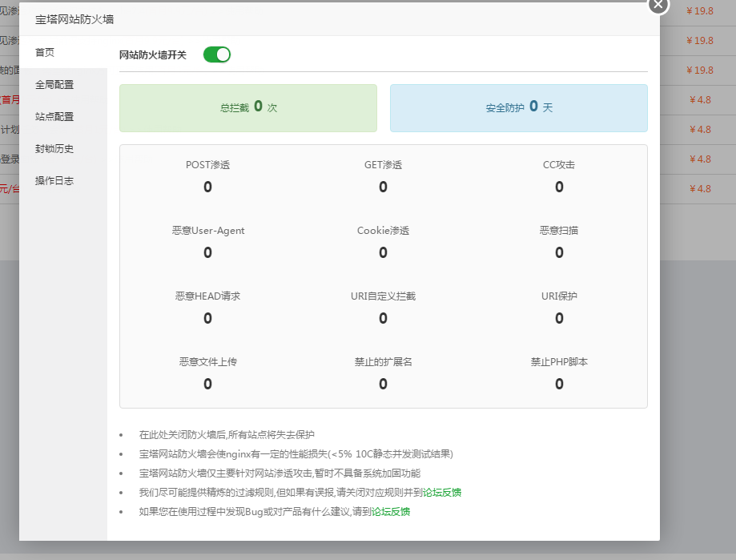
Task: Open 论坛反馈 link in Bug suggestion line
Action: click(x=391, y=512)
